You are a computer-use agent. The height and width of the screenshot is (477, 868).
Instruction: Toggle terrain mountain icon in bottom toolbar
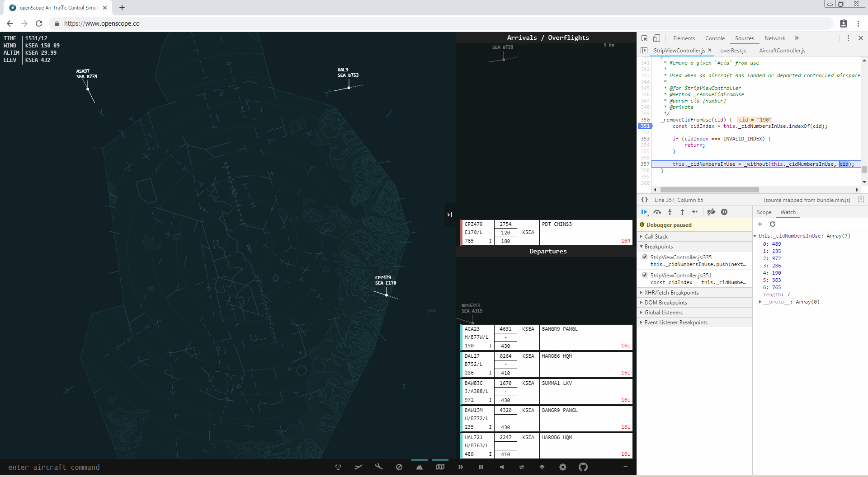[x=420, y=467]
